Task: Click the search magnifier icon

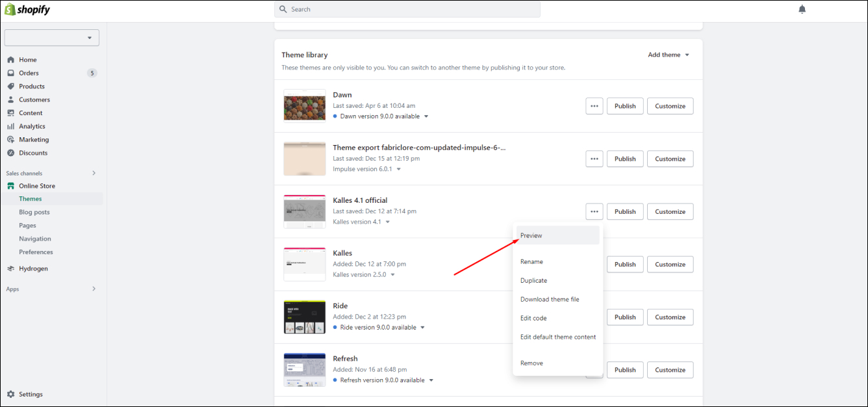Action: click(x=283, y=9)
